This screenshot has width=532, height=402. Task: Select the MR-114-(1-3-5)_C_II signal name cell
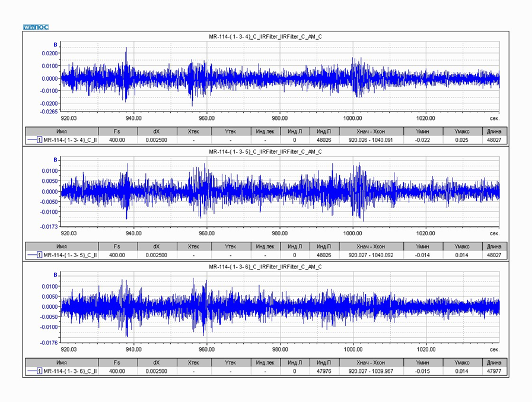point(70,255)
